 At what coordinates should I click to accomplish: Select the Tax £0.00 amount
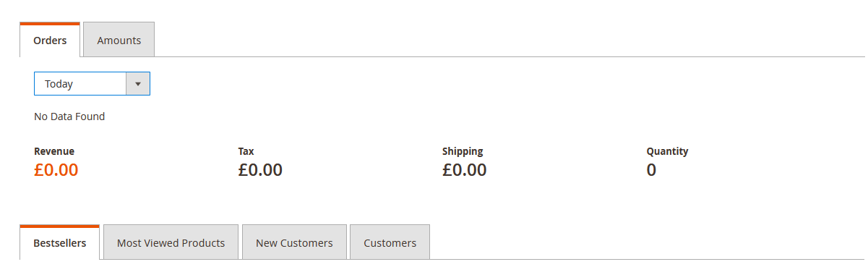tap(260, 170)
